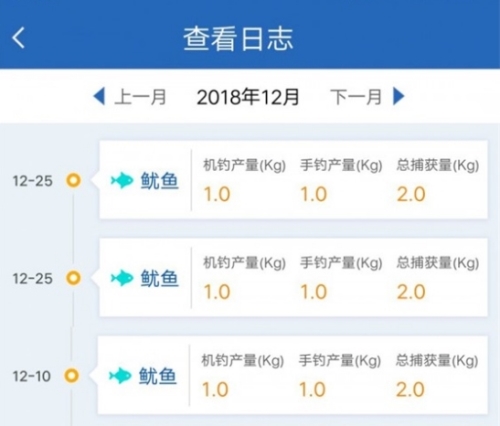Click 机钓产量 value 1.0 in second card
The width and height of the screenshot is (500, 426).
click(x=217, y=292)
